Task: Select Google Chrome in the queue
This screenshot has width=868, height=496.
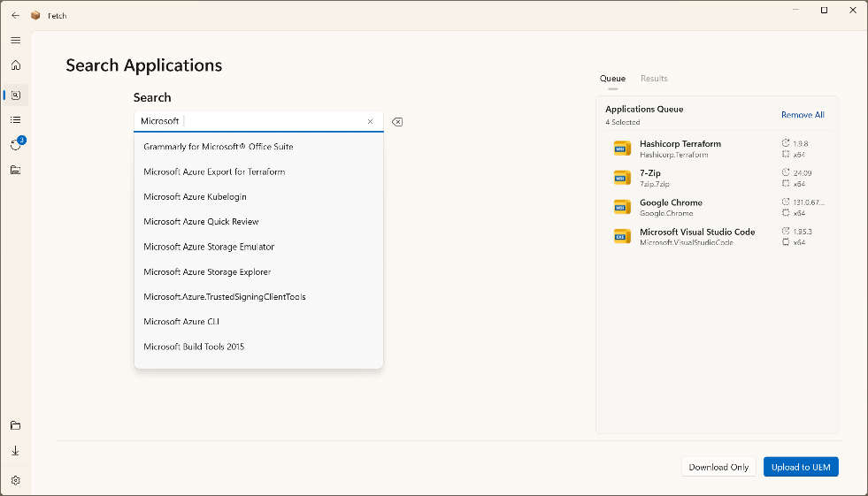Action: pos(671,207)
